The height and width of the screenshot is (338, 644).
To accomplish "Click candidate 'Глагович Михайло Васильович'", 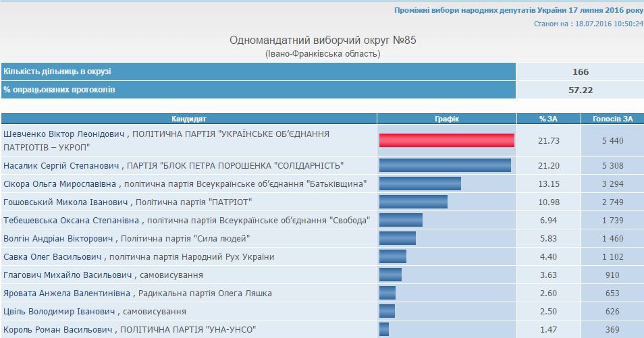I will point(68,275).
